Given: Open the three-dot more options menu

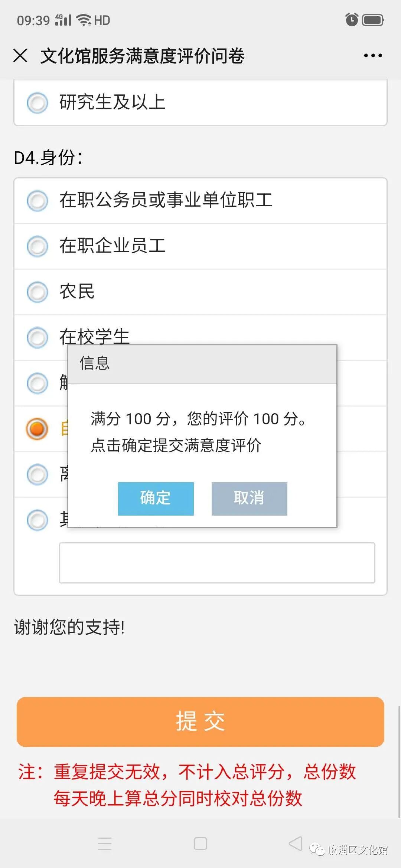Looking at the screenshot, I should (x=373, y=56).
